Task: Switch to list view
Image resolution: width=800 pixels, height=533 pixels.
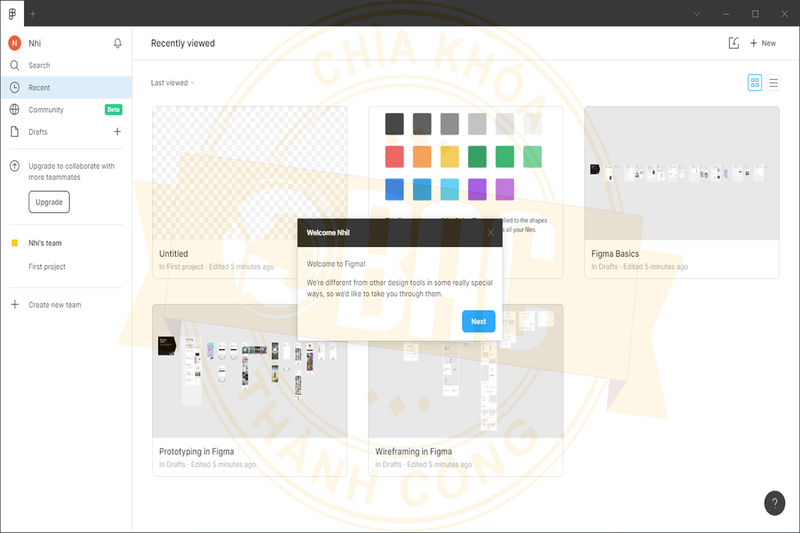Action: 773,83
